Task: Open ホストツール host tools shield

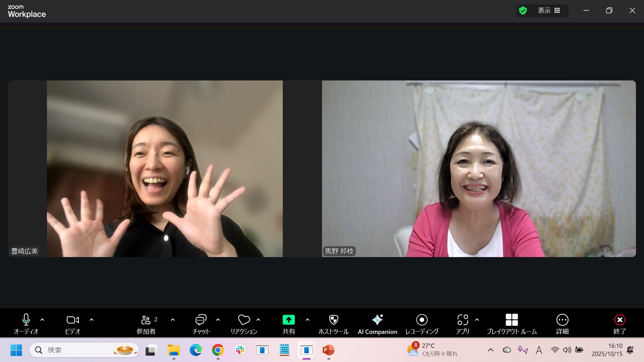Action: [x=333, y=323]
